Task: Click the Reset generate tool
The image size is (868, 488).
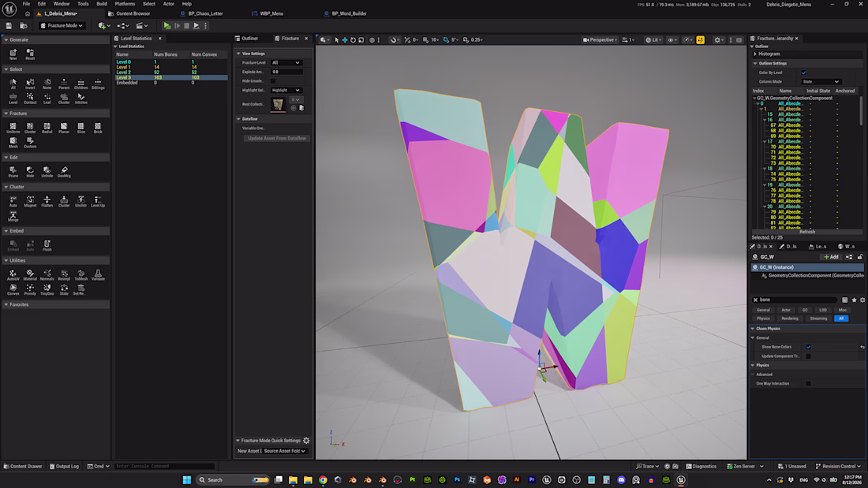Action: pos(30,54)
